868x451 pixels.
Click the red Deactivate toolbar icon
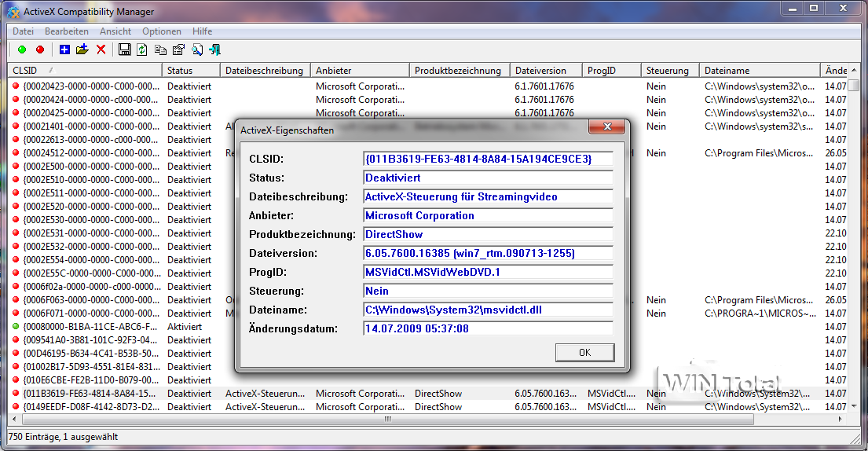pos(40,49)
